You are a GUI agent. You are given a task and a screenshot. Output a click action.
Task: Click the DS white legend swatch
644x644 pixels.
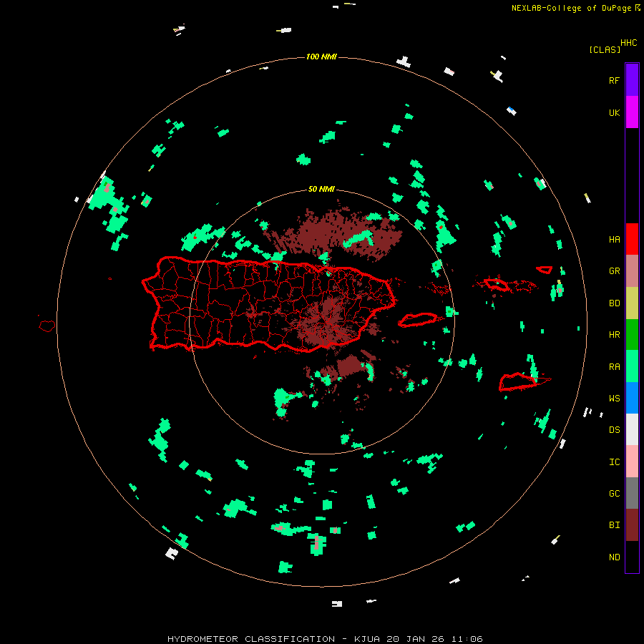pos(632,429)
